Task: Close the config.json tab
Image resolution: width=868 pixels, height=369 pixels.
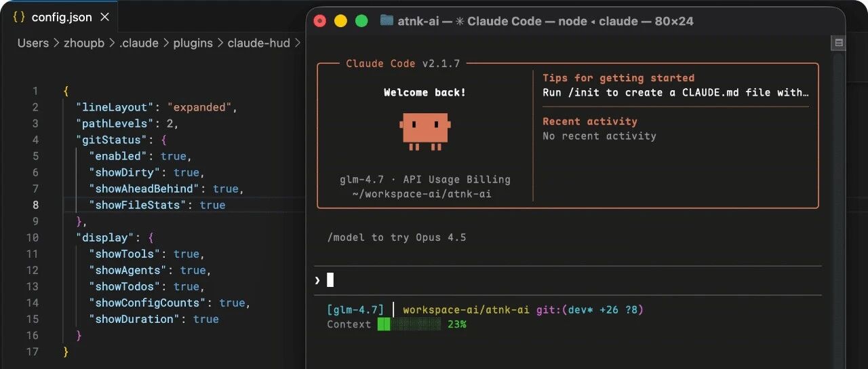Action: pyautogui.click(x=104, y=17)
